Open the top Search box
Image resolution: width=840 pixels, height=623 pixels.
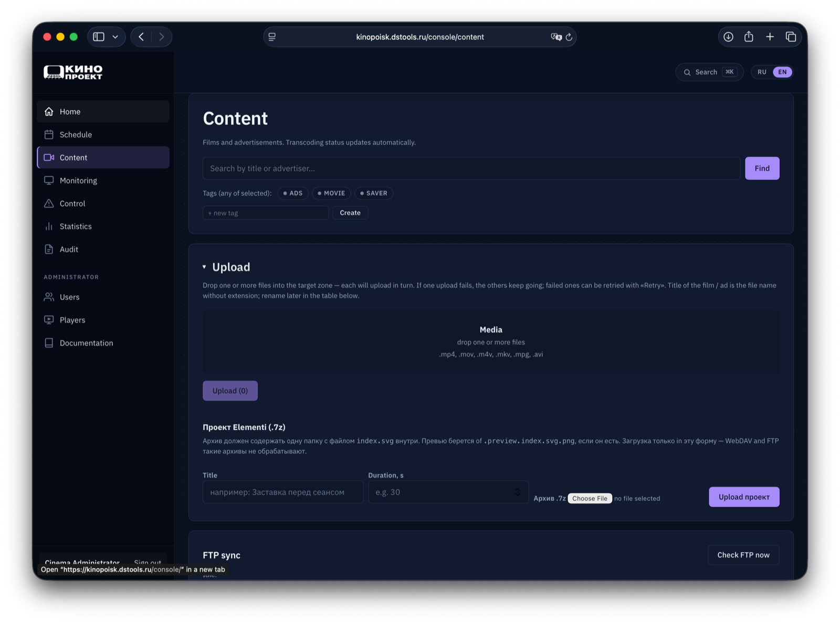(x=709, y=72)
